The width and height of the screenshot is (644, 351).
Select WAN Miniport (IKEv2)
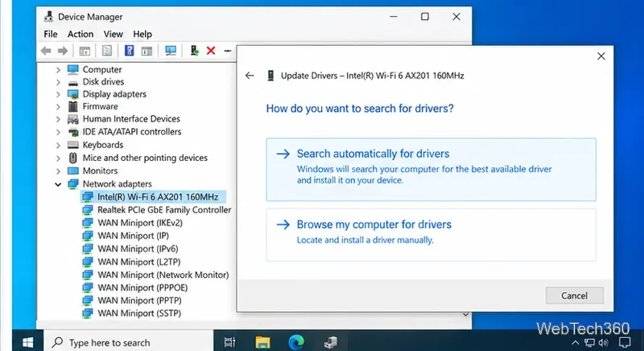coord(139,223)
